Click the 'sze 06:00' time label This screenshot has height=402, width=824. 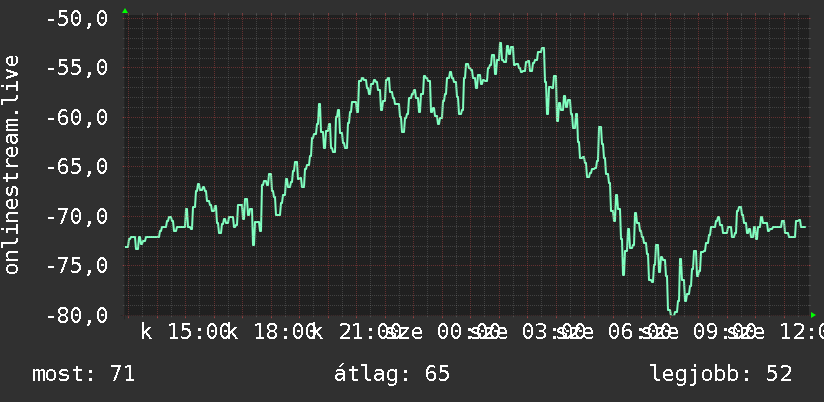click(x=614, y=333)
